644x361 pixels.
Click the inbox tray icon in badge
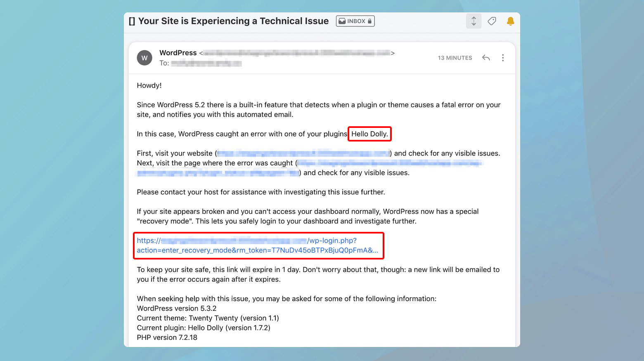tap(342, 21)
